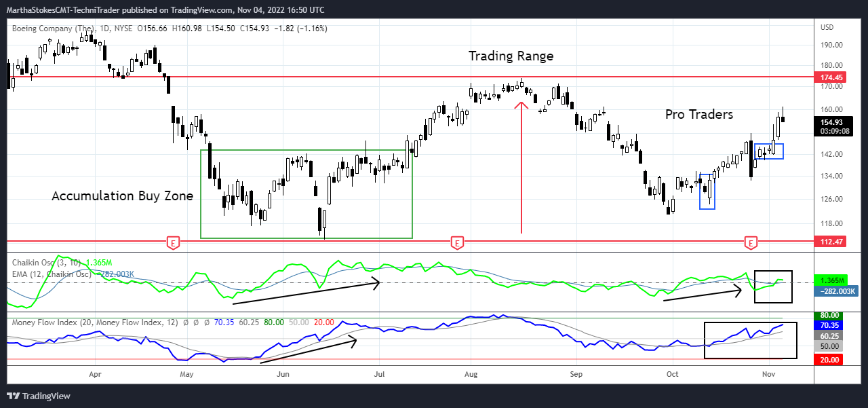
Task: Click 134.00 on the price axis
Action: [x=831, y=177]
